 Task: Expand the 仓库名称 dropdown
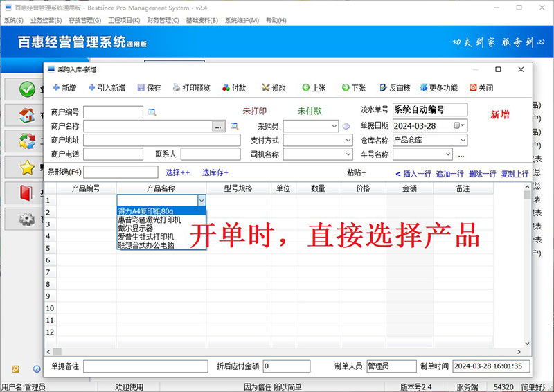tap(463, 141)
